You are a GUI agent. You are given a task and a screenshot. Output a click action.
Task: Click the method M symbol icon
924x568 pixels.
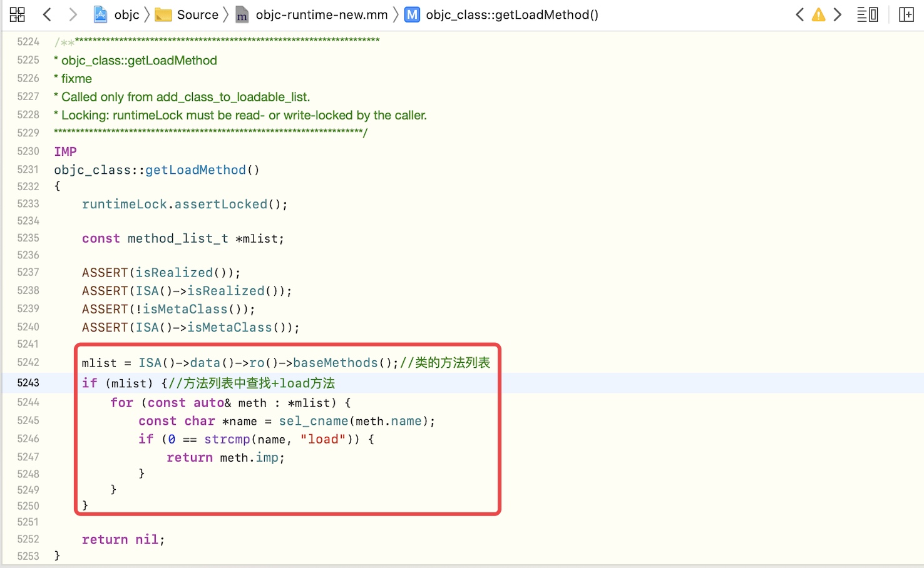coord(412,14)
